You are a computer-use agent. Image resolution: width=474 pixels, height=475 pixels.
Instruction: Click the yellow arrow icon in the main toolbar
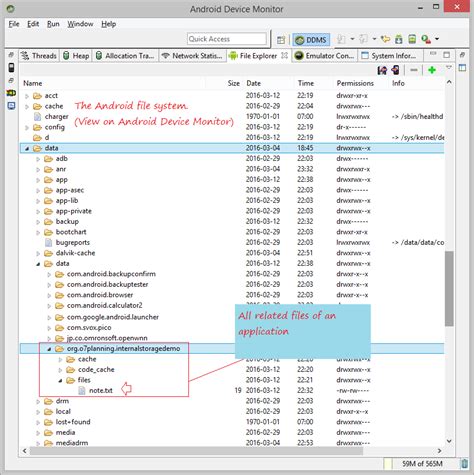click(x=386, y=39)
